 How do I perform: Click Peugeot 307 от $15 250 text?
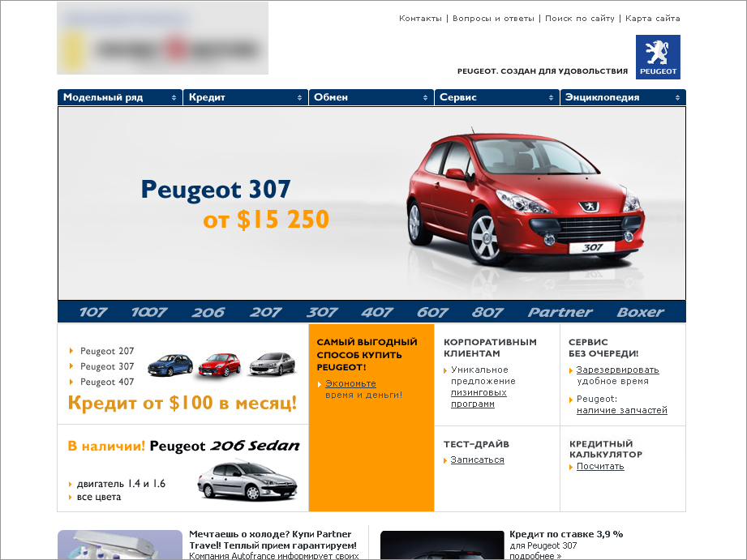(235, 204)
